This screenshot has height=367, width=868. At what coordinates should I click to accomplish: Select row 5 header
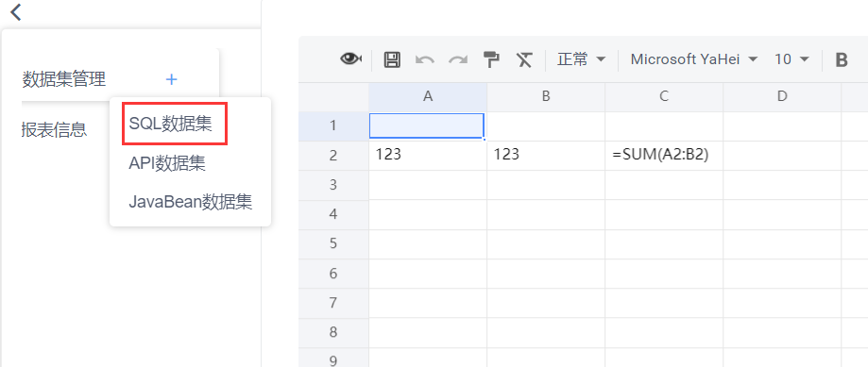click(x=333, y=243)
